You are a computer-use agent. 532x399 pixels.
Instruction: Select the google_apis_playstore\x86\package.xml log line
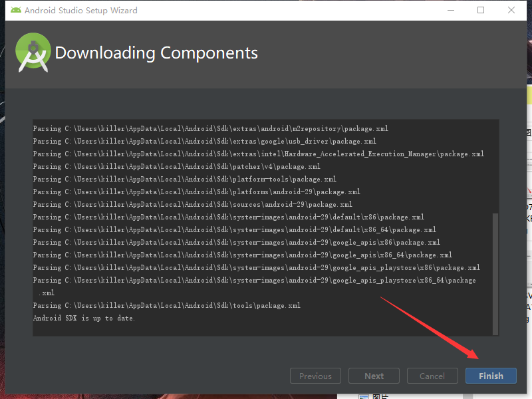(257, 268)
